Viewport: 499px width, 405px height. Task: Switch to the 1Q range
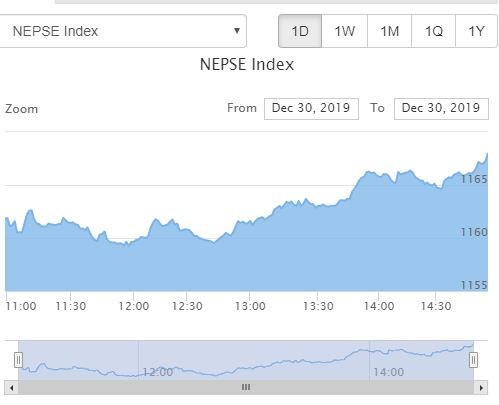(433, 31)
